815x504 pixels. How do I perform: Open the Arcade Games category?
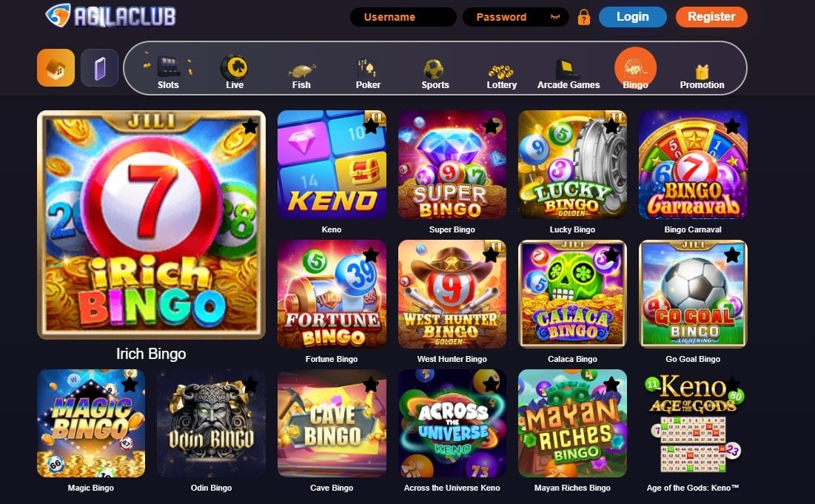pos(568,74)
